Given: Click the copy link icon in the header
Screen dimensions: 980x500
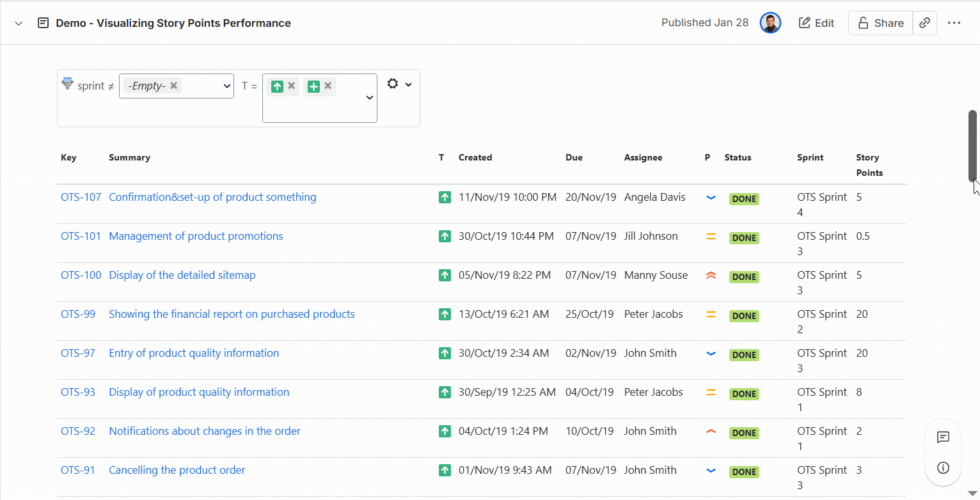Looking at the screenshot, I should 924,22.
